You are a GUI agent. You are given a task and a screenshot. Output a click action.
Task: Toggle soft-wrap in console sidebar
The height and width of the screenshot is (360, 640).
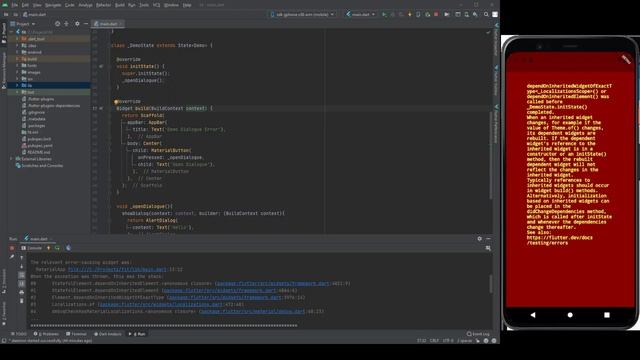(22, 275)
